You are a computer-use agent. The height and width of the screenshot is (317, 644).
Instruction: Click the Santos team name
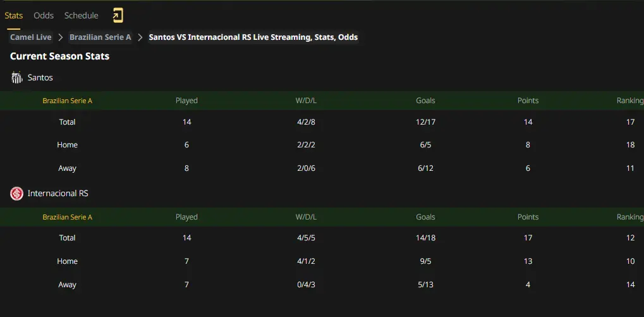tap(40, 77)
